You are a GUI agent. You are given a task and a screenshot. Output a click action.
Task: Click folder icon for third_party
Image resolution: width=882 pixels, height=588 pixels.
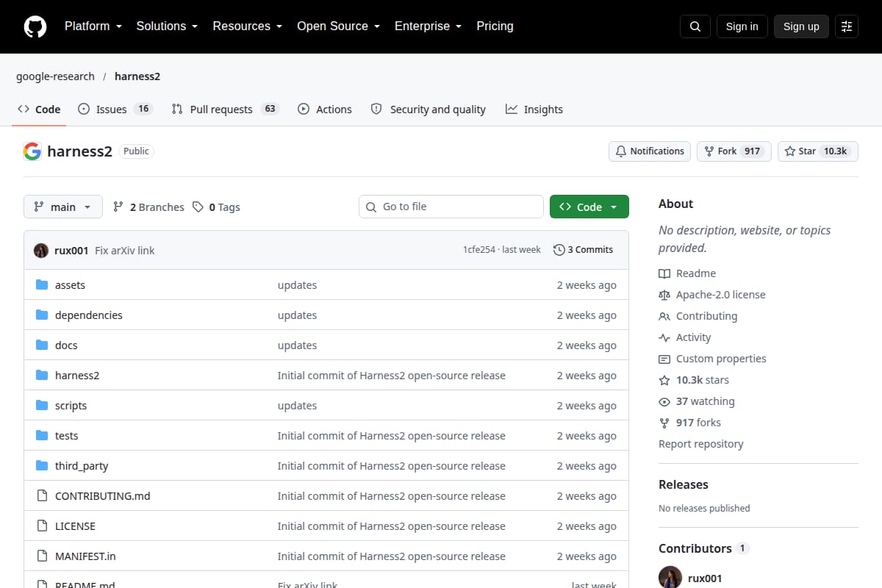coord(42,466)
